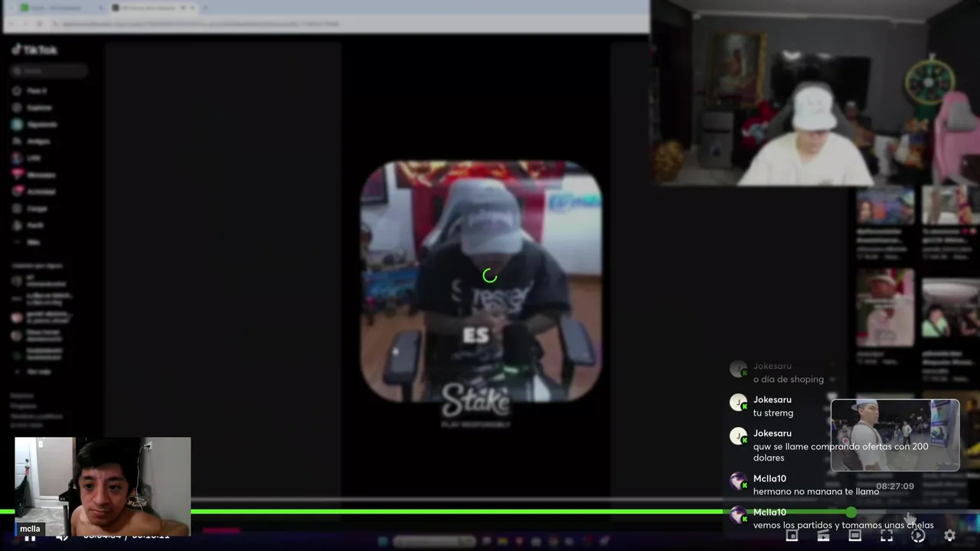Click chat message 'o dia de shoping'

click(x=789, y=379)
